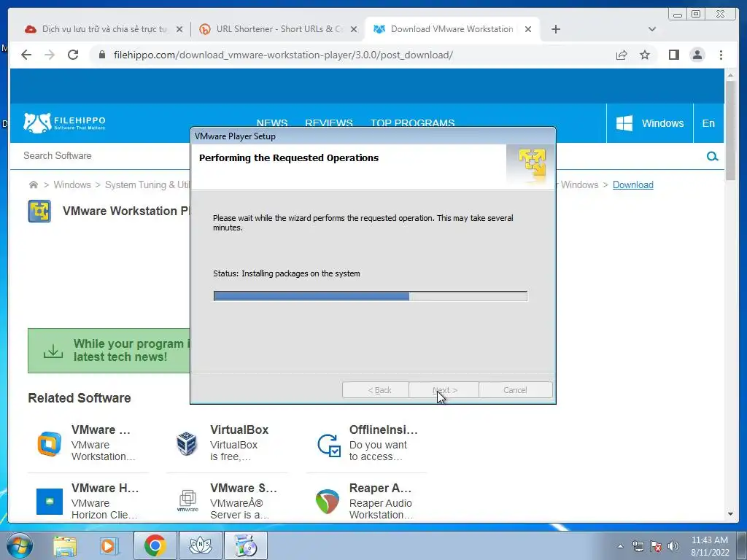
Task: Launch the media player taskbar icon
Action: pos(109,546)
